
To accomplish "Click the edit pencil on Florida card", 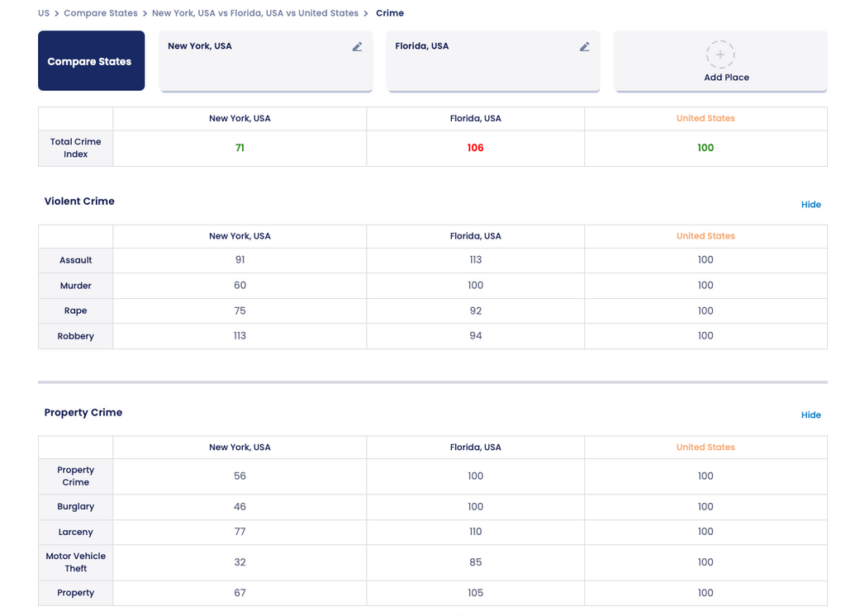I will (584, 47).
